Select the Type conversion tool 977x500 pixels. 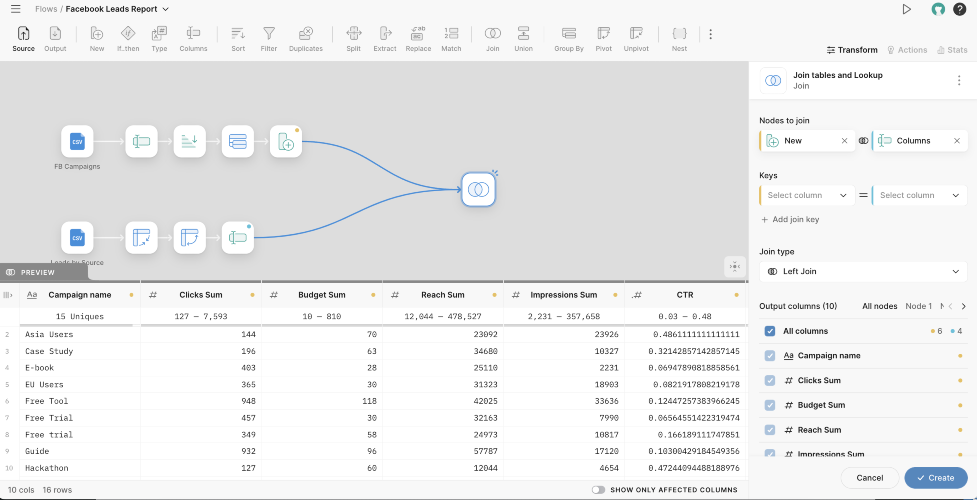click(160, 39)
